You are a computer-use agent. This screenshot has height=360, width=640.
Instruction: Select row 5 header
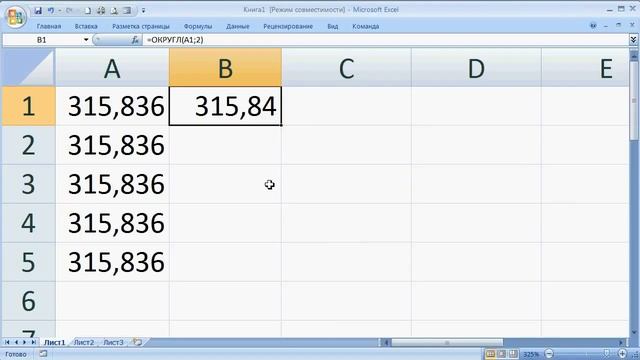(29, 262)
